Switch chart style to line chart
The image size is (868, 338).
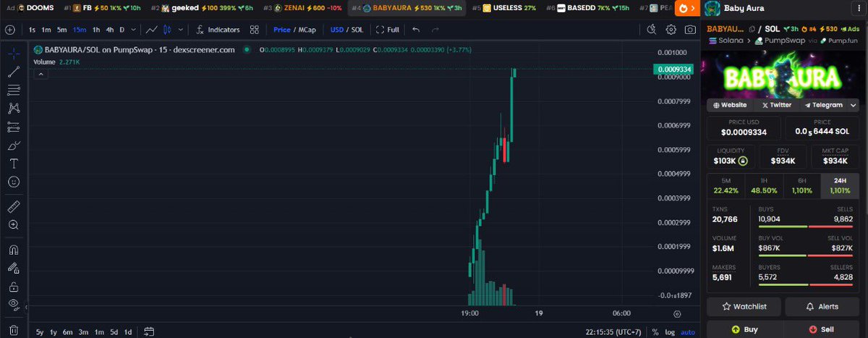(150, 30)
